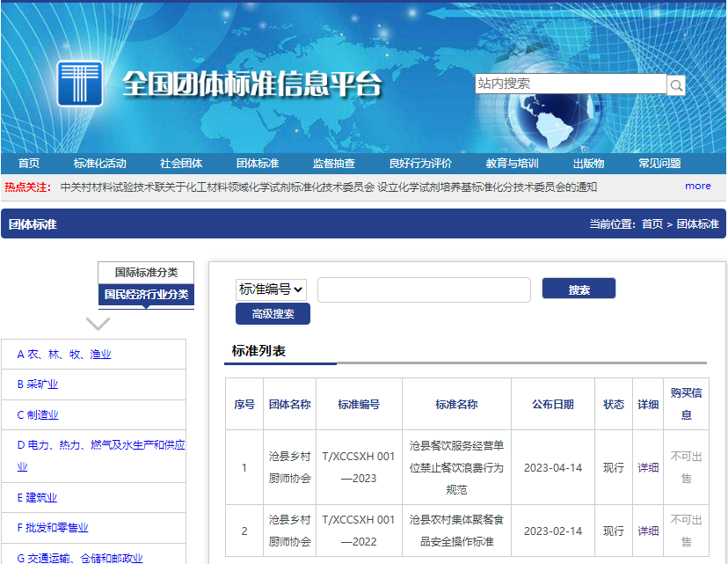Image resolution: width=728 pixels, height=564 pixels.
Task: Open 详细 for T/XCCSXH 001—2023
Action: coord(648,468)
